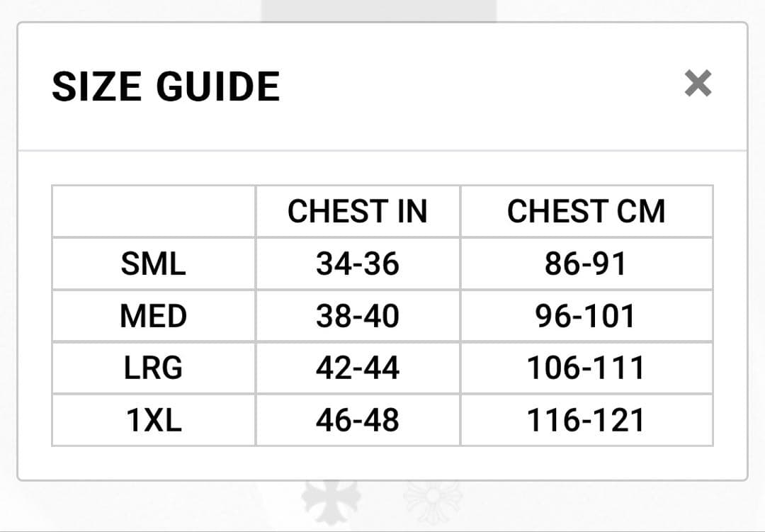Select the 38-40 inches cell
The height and width of the screenshot is (532, 765).
coord(358,316)
